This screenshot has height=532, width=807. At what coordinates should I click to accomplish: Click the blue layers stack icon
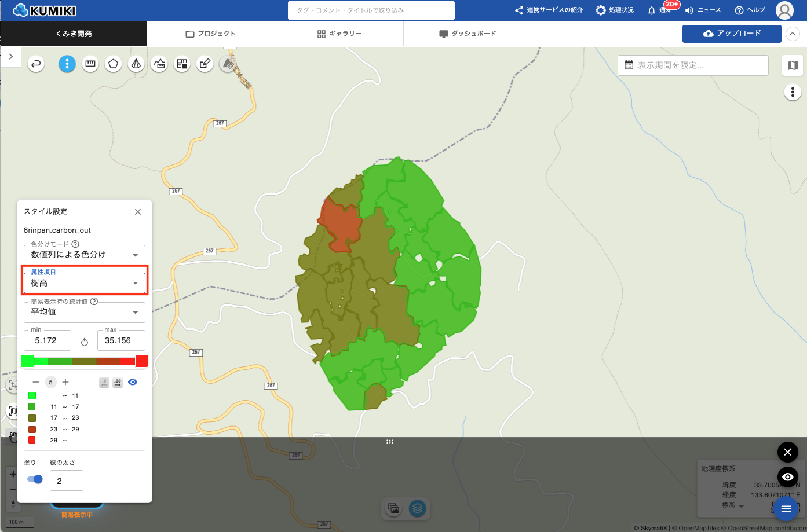pyautogui.click(x=417, y=508)
